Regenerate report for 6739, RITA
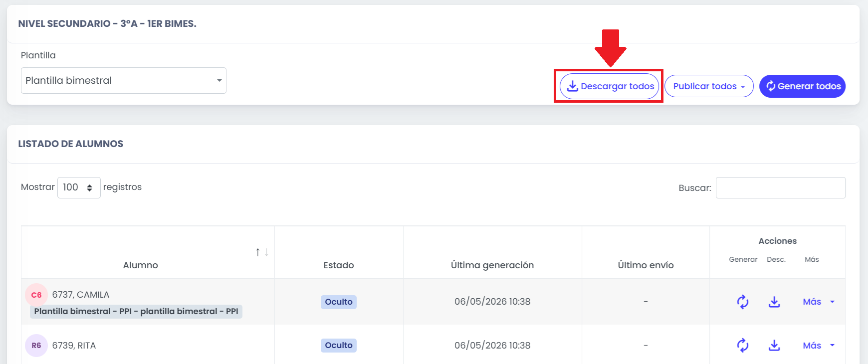 [x=743, y=345]
